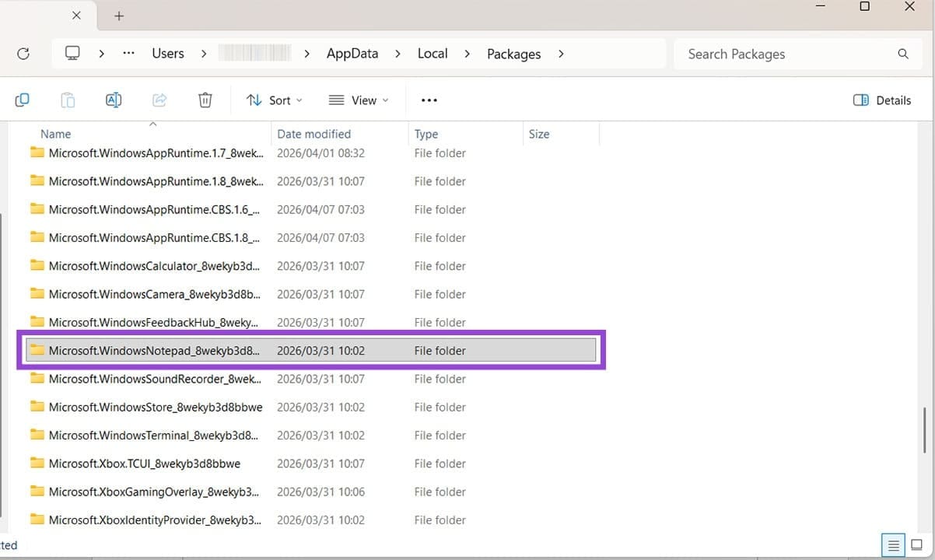Expand the breadcrumb chevron after Packages

pyautogui.click(x=561, y=54)
